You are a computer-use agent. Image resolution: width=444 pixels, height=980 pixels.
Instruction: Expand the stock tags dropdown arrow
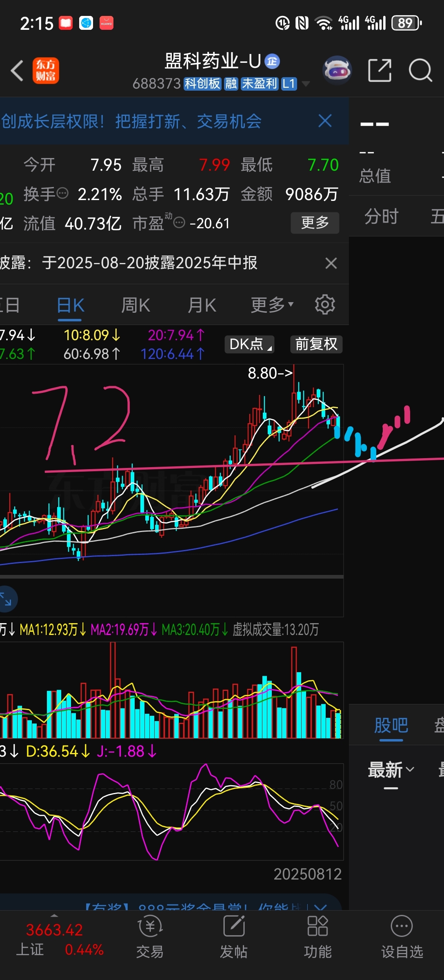click(305, 84)
